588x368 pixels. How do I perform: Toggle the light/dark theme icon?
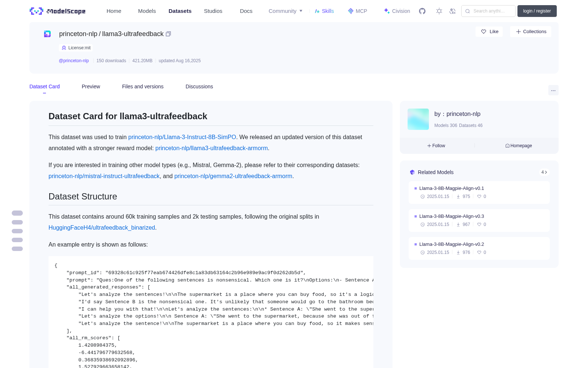[x=439, y=11]
